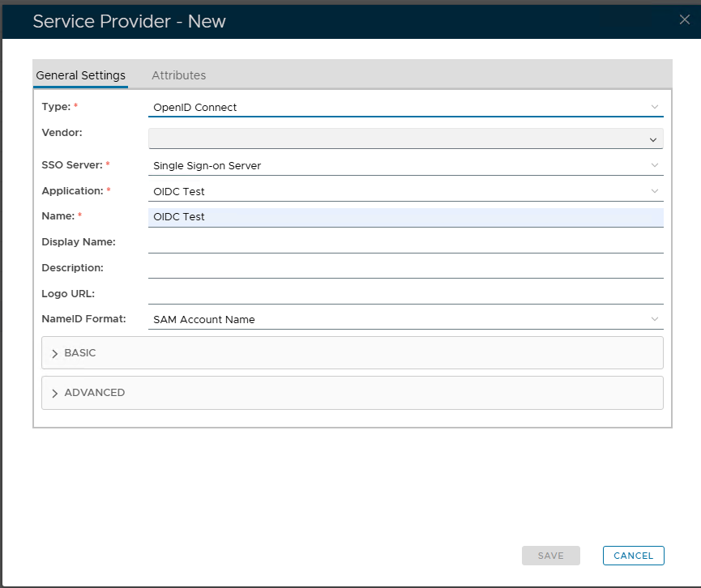Image resolution: width=701 pixels, height=588 pixels.
Task: Click the "NameID Format:" field label
Action: click(83, 319)
